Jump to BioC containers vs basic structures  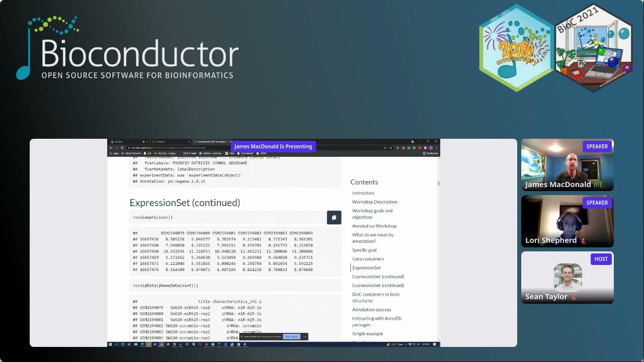coord(376,297)
